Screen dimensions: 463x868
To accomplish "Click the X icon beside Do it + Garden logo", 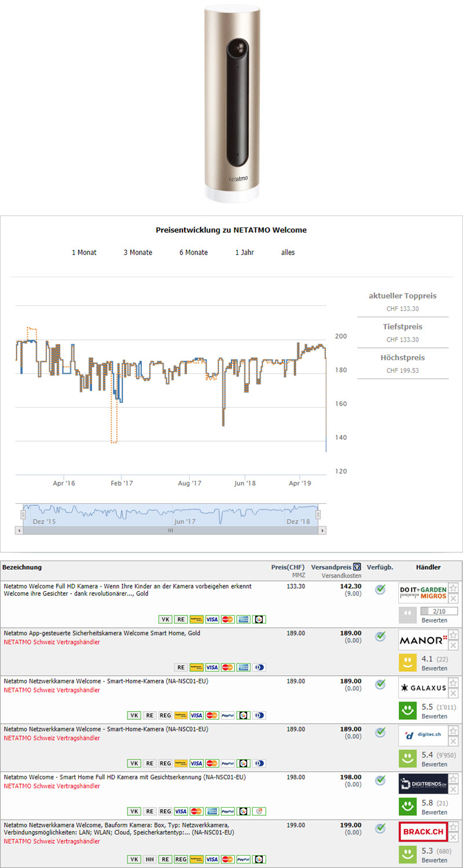I will [x=454, y=598].
